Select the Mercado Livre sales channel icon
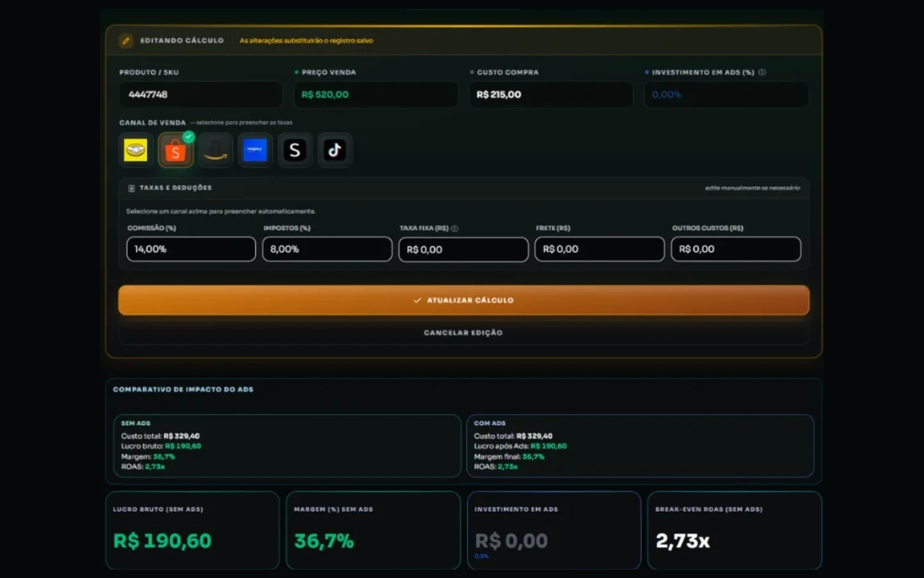The width and height of the screenshot is (924, 578). click(x=135, y=150)
